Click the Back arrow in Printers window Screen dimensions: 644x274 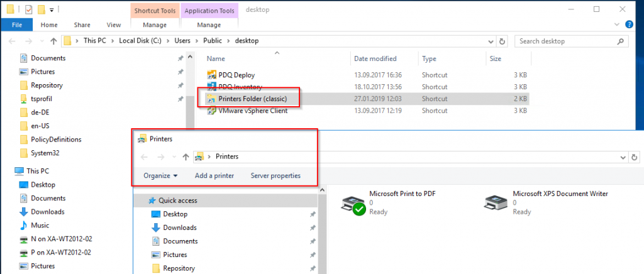tap(144, 156)
